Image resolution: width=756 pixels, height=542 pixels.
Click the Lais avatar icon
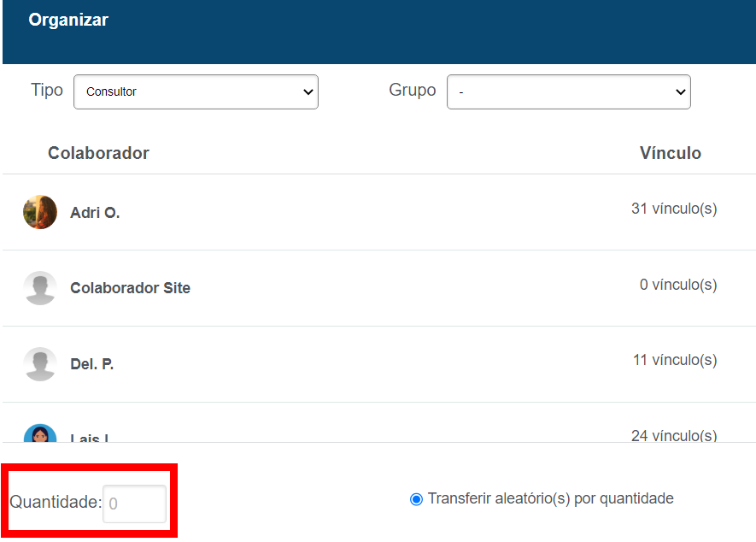[40, 433]
